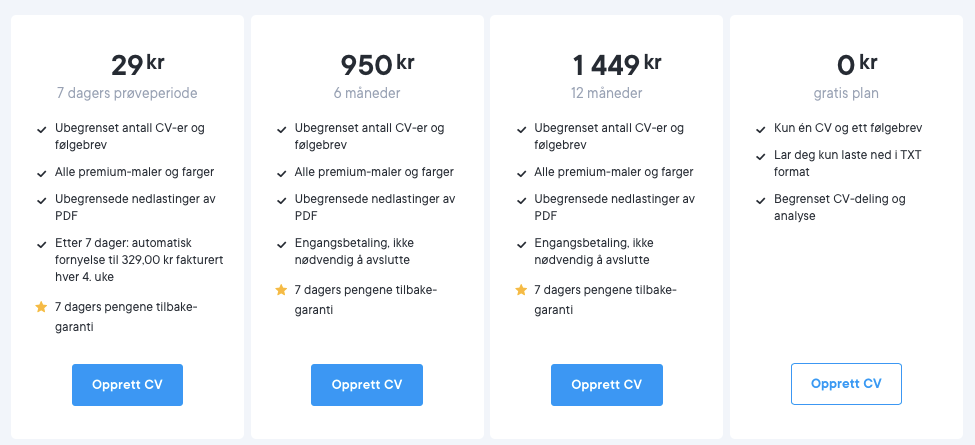Select the 29 kr price heading
Screen dimensions: 975x445
click(137, 65)
